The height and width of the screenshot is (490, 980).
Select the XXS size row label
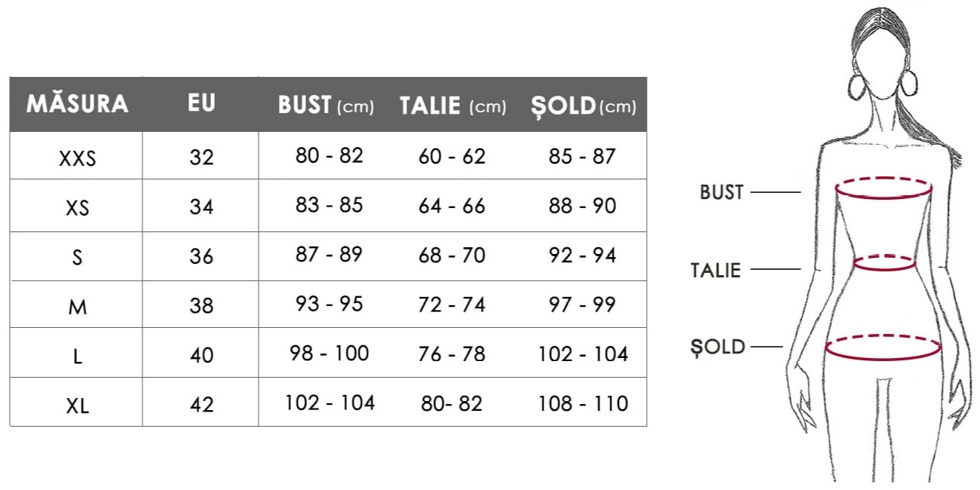click(x=78, y=159)
